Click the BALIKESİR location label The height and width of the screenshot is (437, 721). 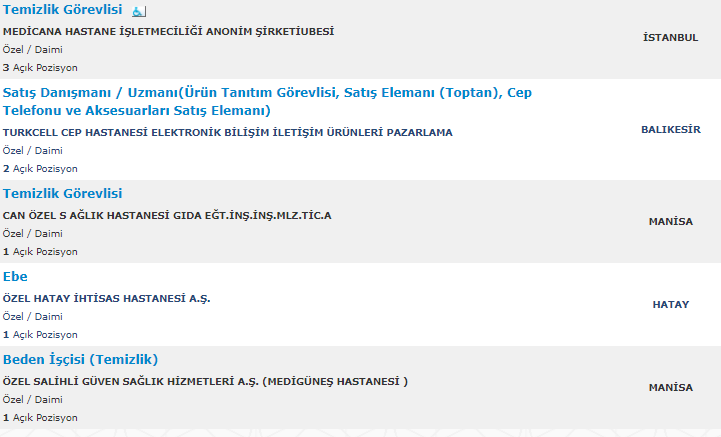click(671, 130)
